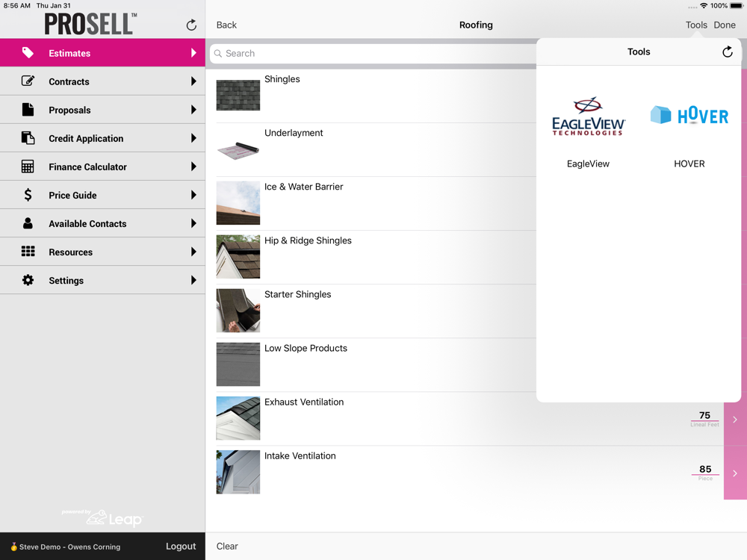747x560 pixels.
Task: Expand Settings arrow
Action: [193, 280]
